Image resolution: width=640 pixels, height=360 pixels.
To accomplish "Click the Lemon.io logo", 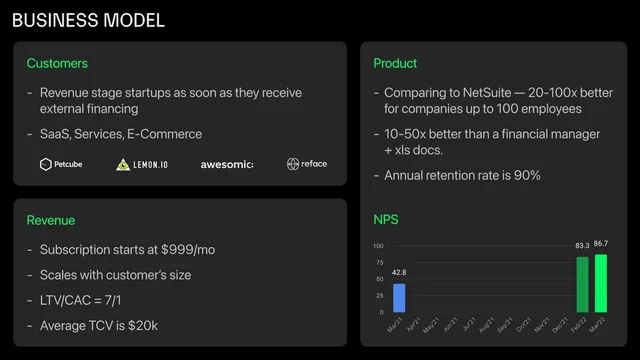I will pos(142,165).
